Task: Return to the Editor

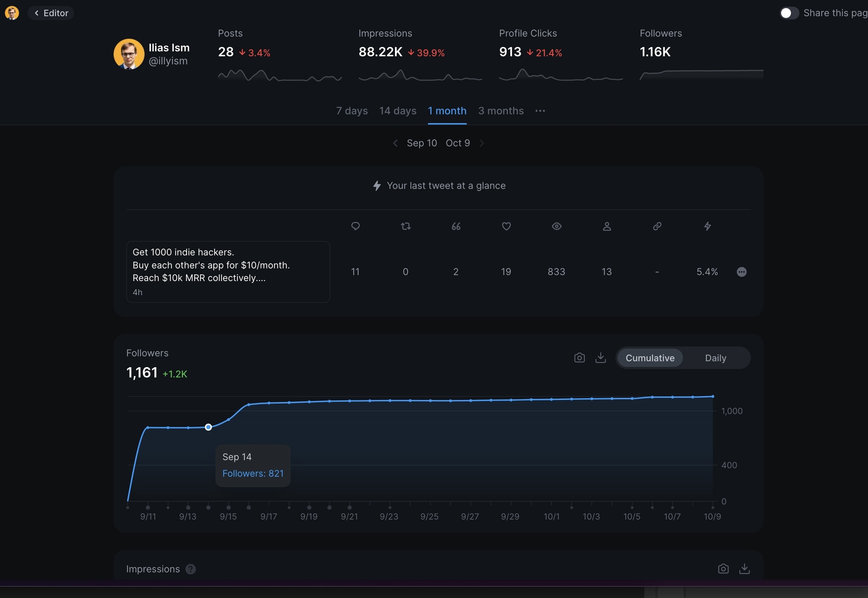Action: coord(51,13)
